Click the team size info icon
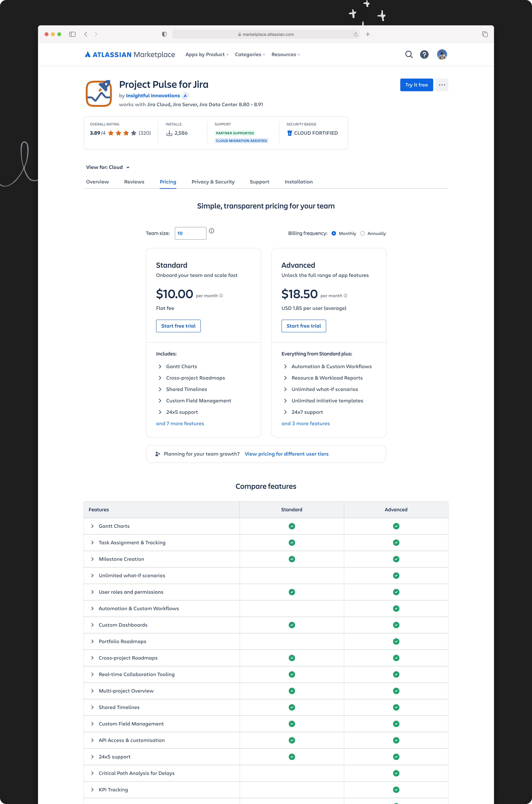Image resolution: width=532 pixels, height=804 pixels. coord(211,231)
